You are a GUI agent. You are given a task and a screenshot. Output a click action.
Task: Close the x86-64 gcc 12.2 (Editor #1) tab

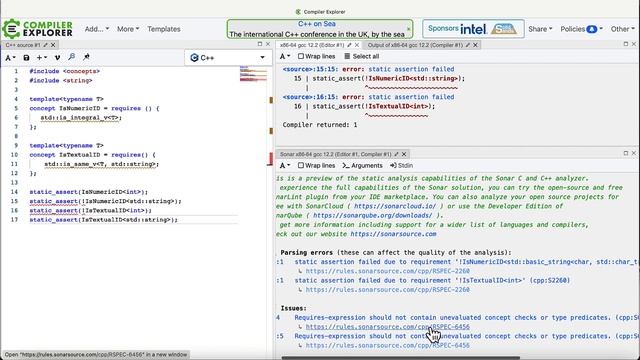[357, 45]
